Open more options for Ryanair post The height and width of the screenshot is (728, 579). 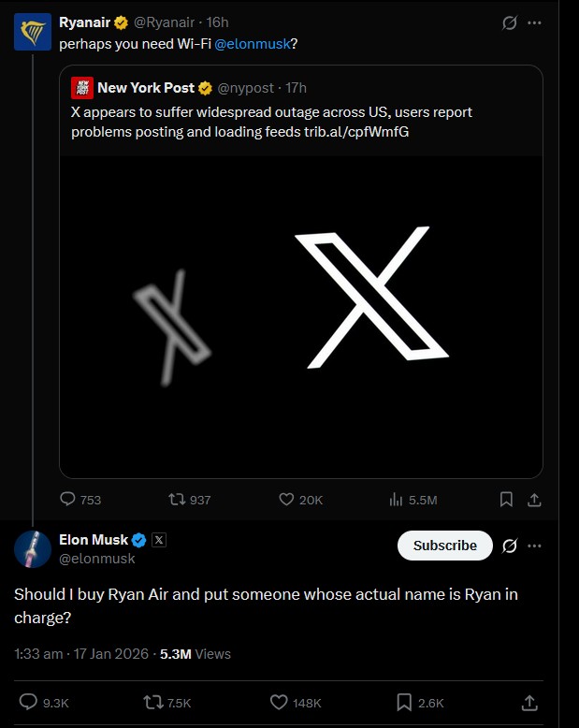click(x=535, y=22)
